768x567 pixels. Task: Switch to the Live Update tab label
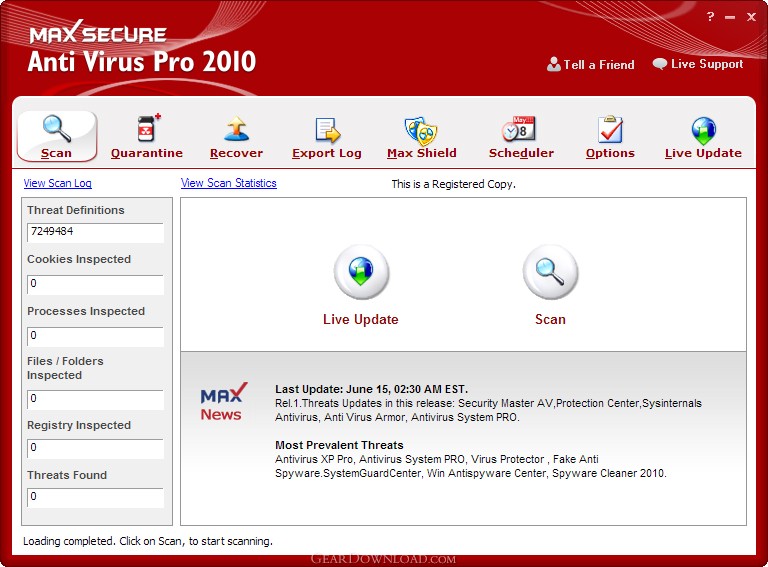point(703,153)
